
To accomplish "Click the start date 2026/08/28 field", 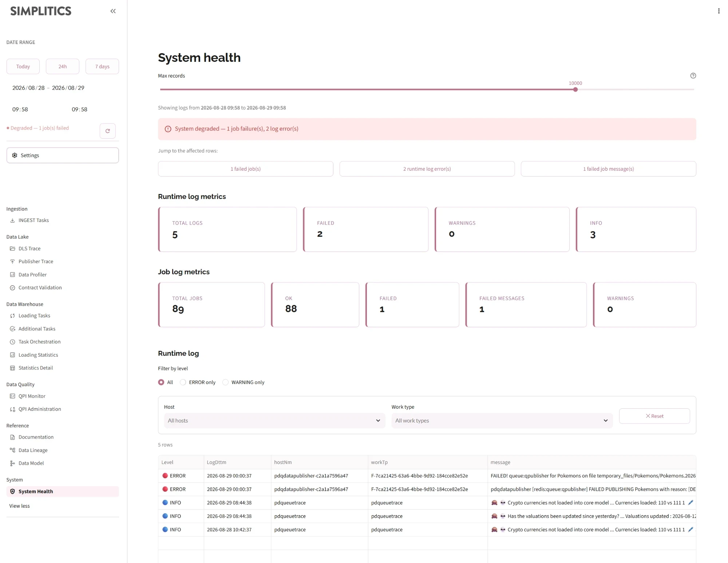I will click(28, 88).
